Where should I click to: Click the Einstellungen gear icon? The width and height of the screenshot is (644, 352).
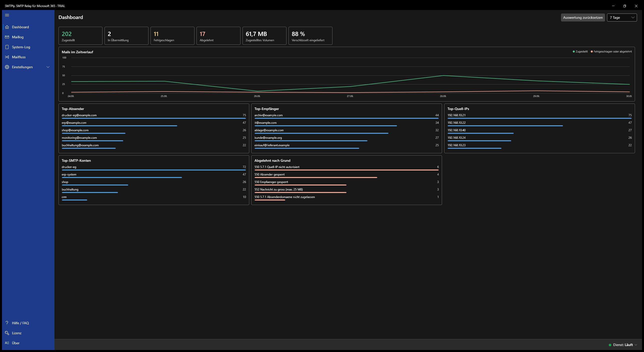pyautogui.click(x=7, y=67)
